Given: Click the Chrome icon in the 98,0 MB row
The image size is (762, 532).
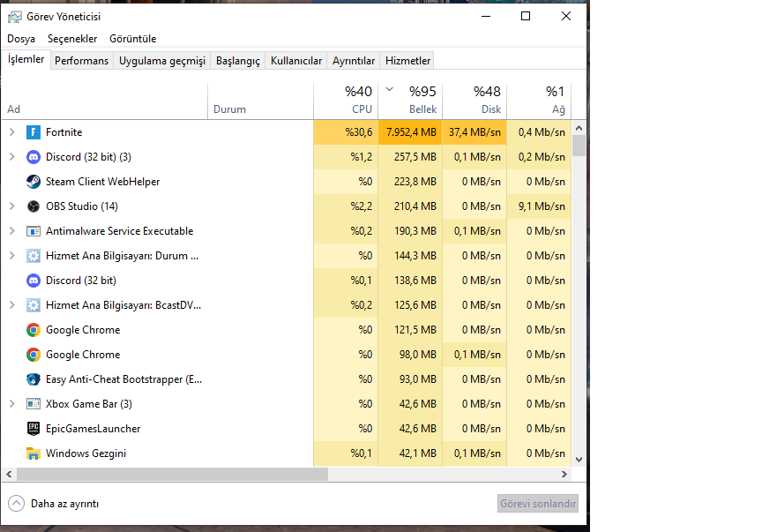Looking at the screenshot, I should (x=33, y=355).
